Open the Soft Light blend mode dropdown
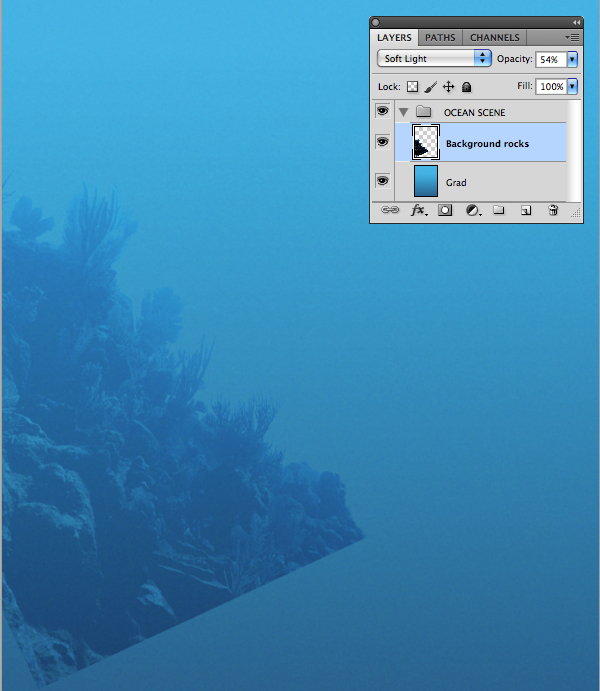The width and height of the screenshot is (600, 691). (434, 58)
